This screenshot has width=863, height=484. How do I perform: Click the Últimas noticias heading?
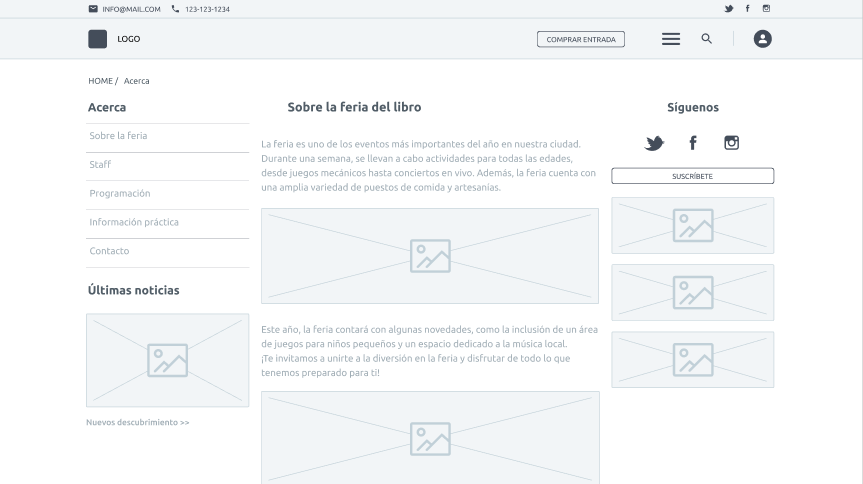[x=134, y=290]
